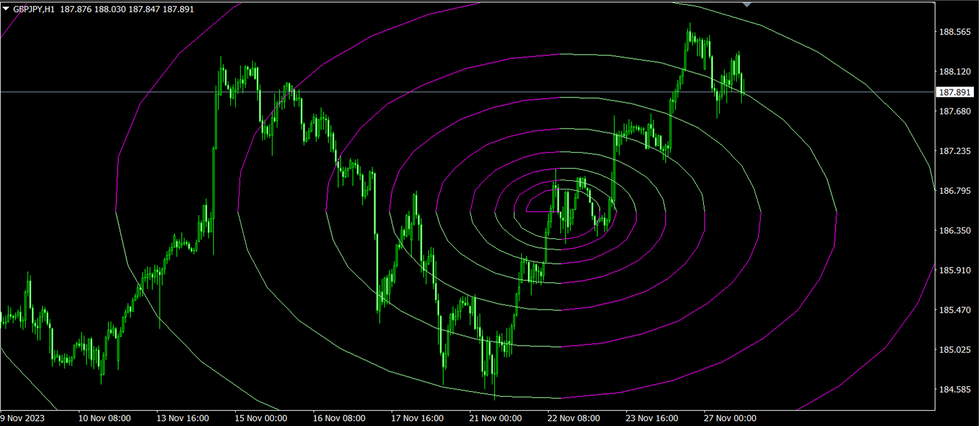Image resolution: width=980 pixels, height=426 pixels.
Task: Click the 188.565 price scale label
Action: (954, 32)
